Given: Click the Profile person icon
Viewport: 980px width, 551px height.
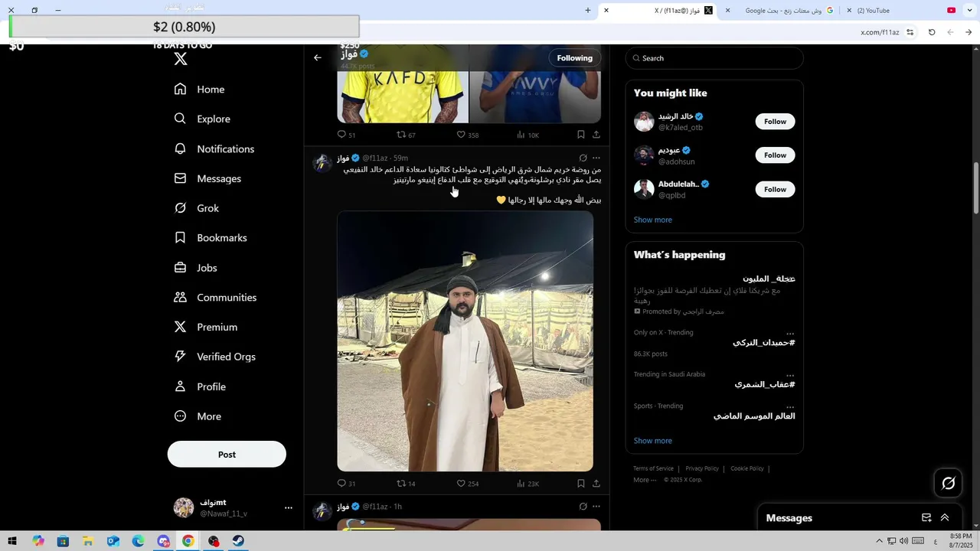Looking at the screenshot, I should coord(180,386).
